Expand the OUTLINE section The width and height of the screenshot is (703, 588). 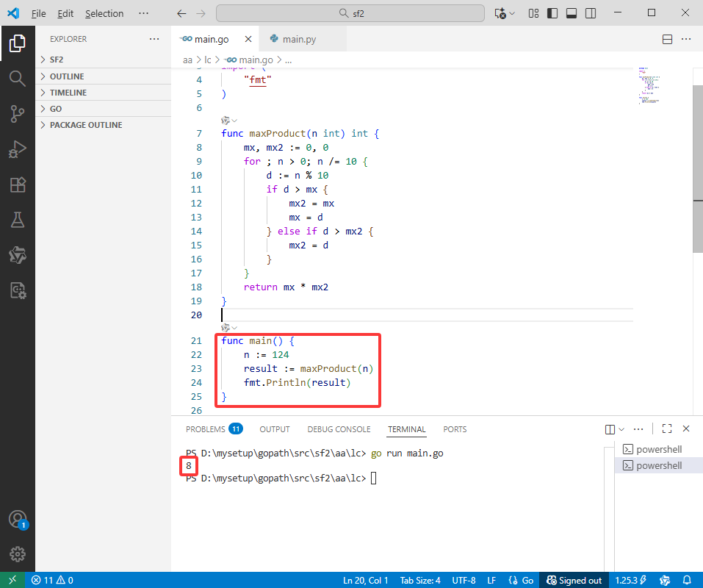tap(103, 76)
